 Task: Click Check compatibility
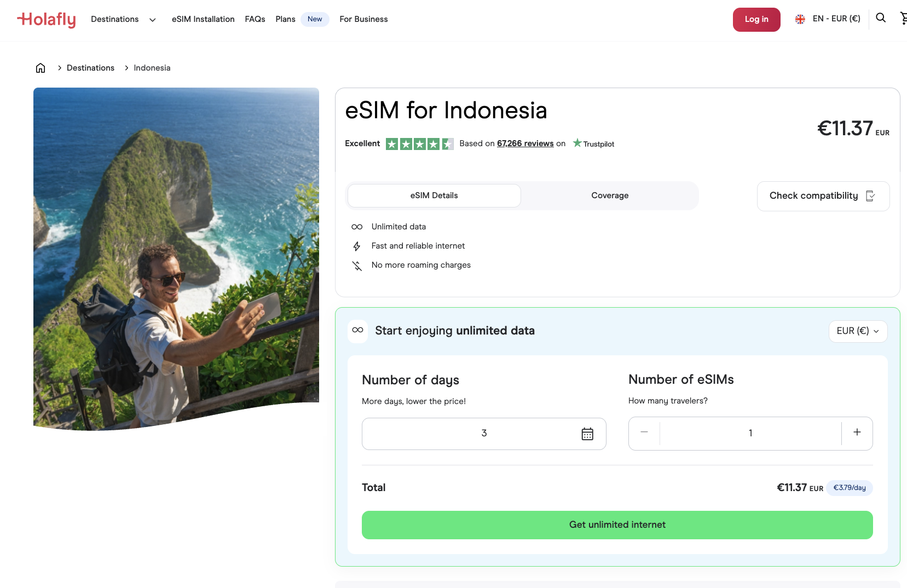[823, 195]
